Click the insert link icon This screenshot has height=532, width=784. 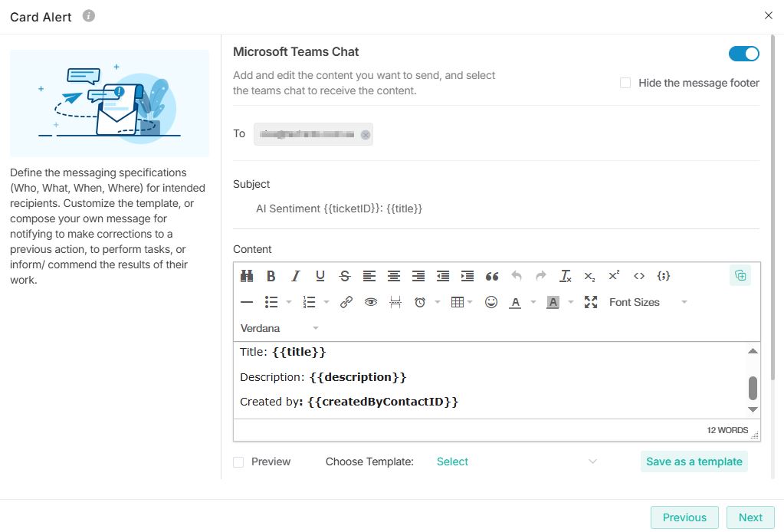click(x=346, y=302)
